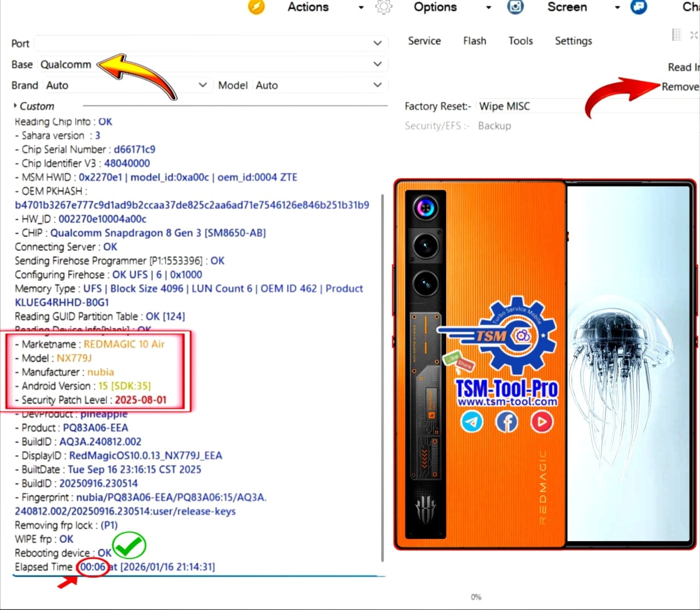Click the expand arrows icon beside the grid
The image size is (700, 610).
click(694, 35)
